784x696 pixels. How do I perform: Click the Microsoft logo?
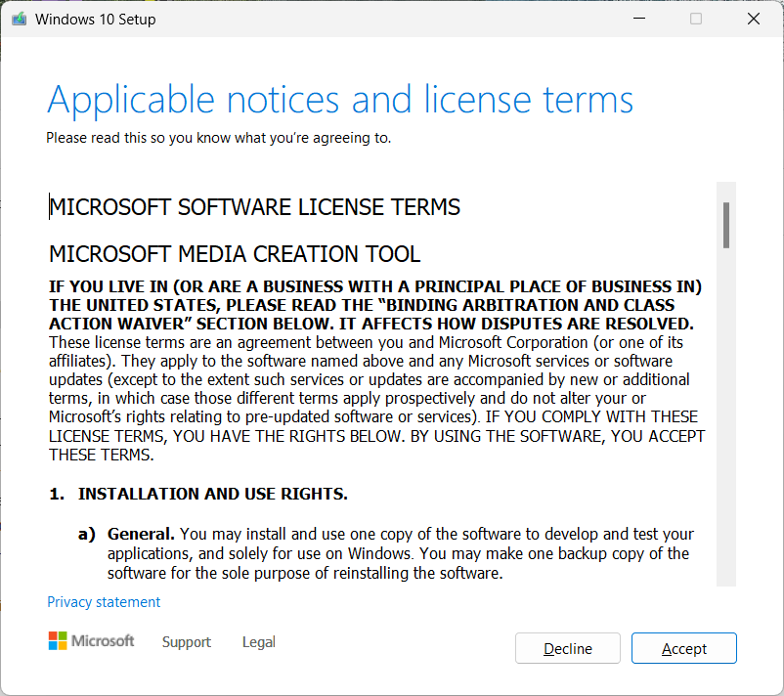pyautogui.click(x=91, y=641)
